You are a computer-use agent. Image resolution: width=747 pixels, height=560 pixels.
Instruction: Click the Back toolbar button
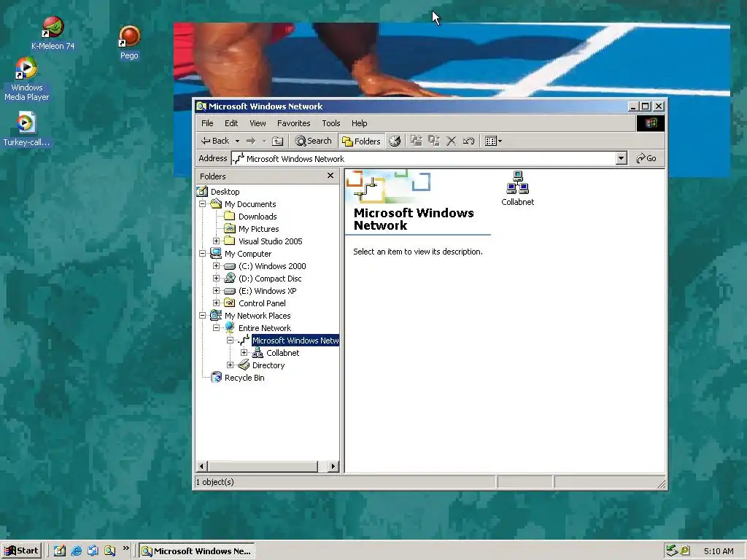[215, 141]
